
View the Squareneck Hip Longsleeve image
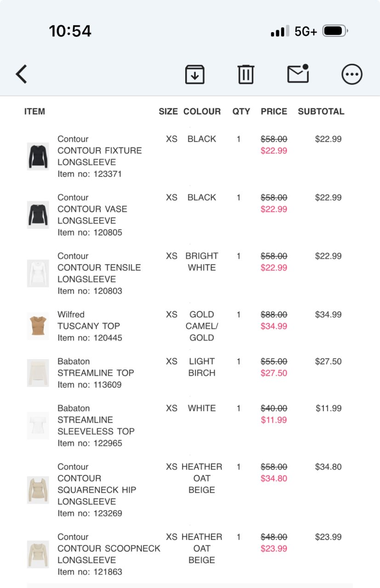coord(38,490)
